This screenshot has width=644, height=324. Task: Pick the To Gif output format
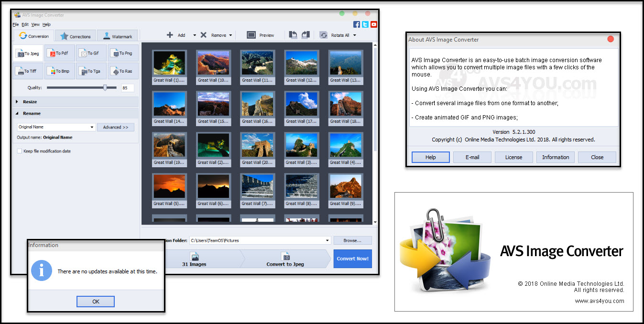pos(91,54)
